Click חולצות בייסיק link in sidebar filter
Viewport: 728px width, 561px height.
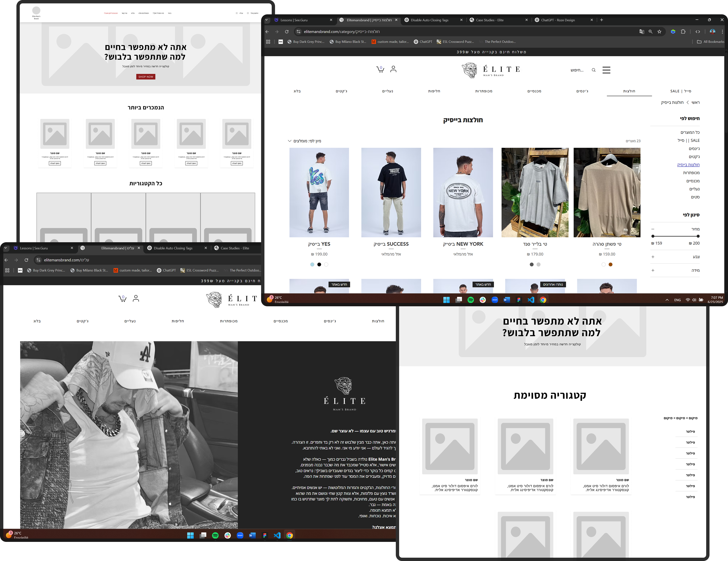(x=688, y=165)
